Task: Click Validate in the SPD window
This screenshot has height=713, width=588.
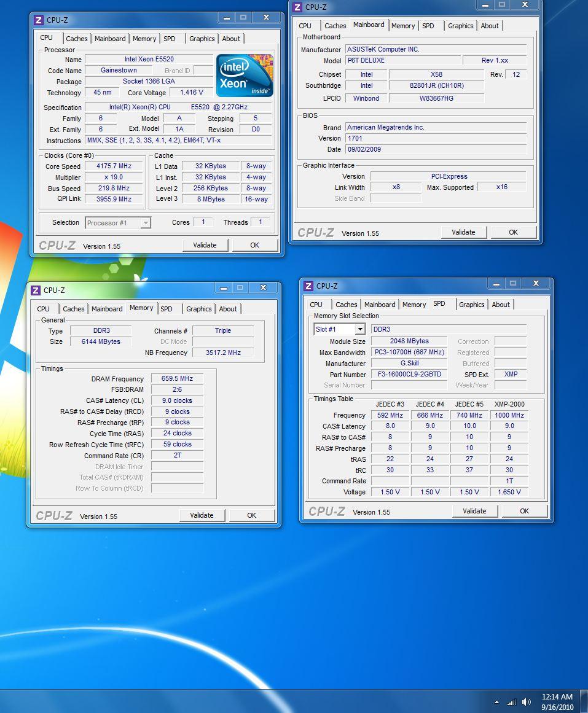Action: pyautogui.click(x=474, y=511)
